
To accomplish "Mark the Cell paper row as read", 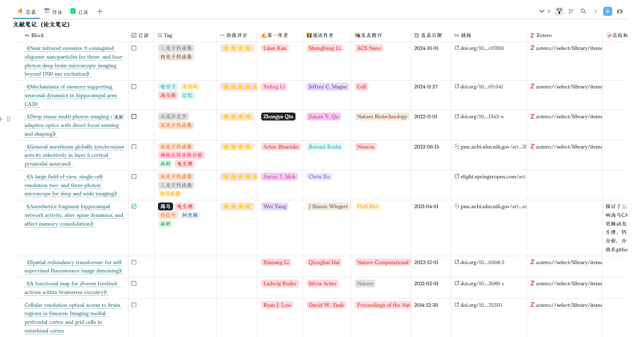I will (134, 87).
